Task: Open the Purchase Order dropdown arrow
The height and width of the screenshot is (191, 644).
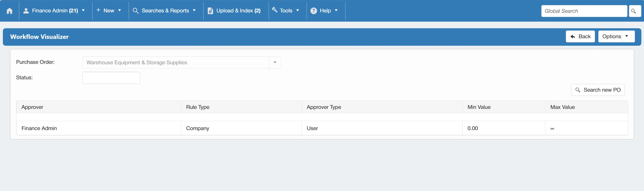Action: click(x=275, y=62)
